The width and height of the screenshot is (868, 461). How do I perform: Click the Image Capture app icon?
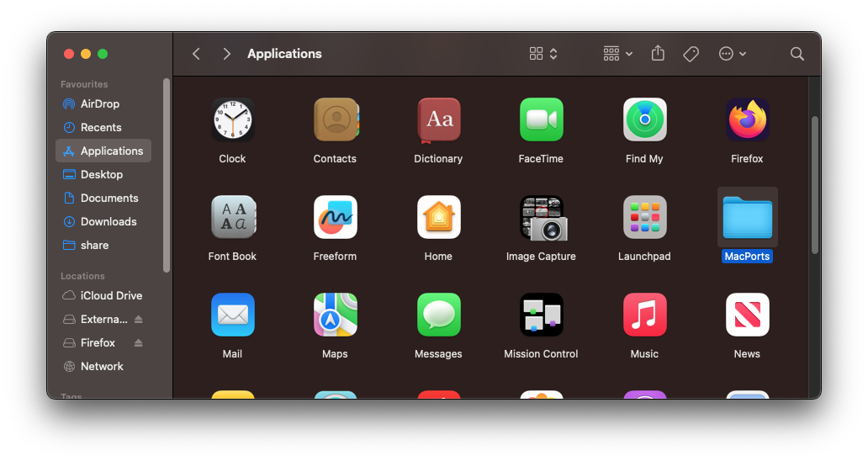[541, 217]
